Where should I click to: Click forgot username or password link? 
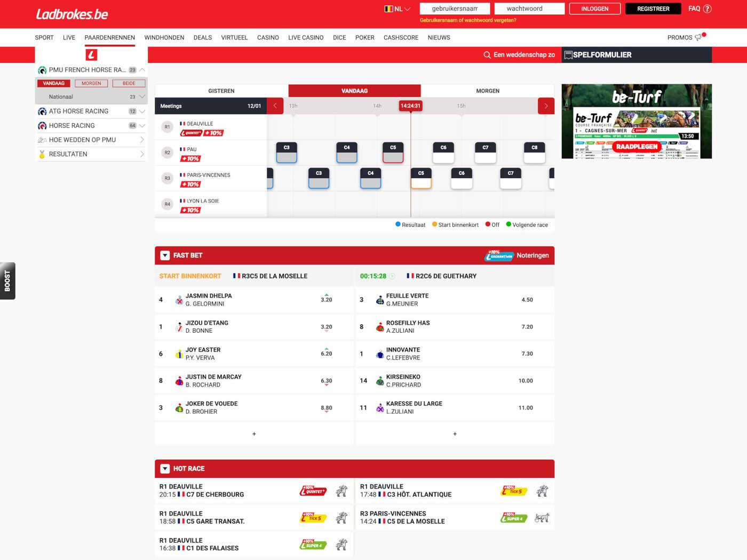coord(468,20)
